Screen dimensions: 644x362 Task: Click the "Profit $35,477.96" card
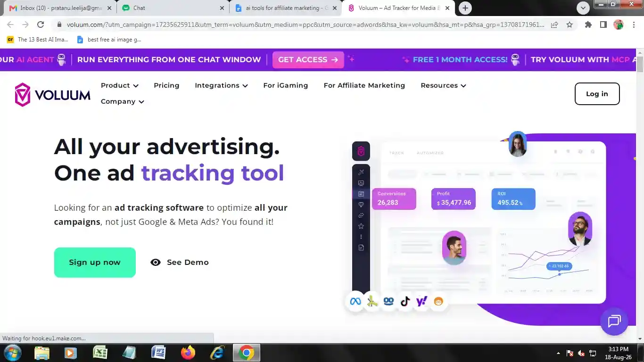[454, 199]
